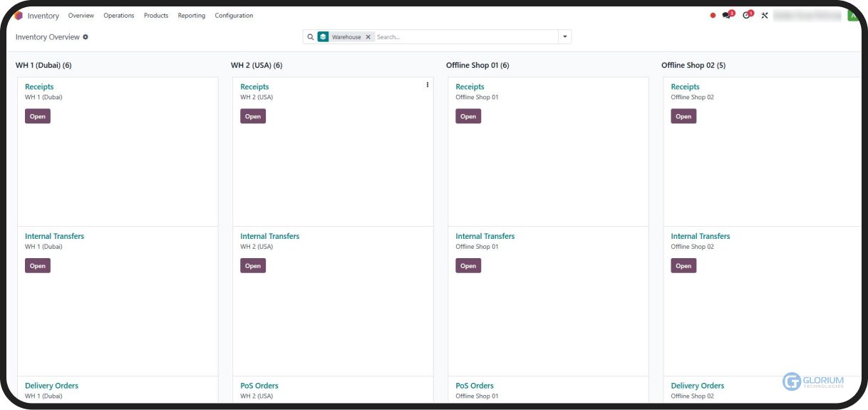Click into the Search input field
The width and height of the screenshot is (868, 410).
click(463, 37)
